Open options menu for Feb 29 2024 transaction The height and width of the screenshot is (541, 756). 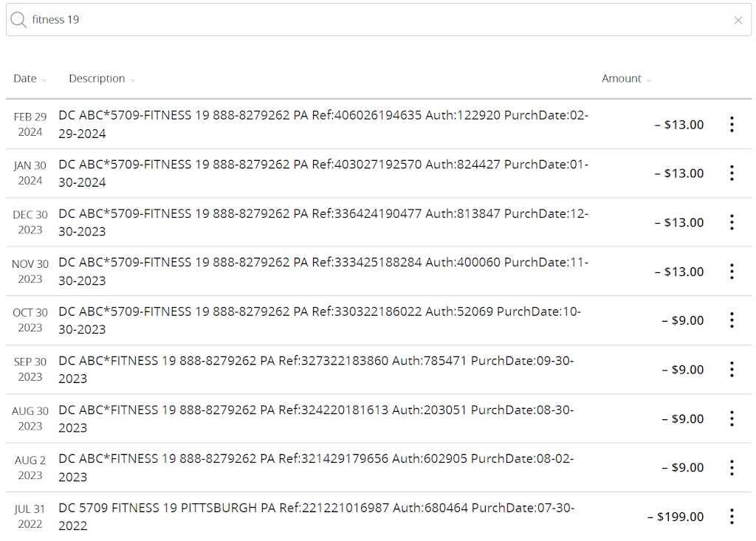coord(732,124)
